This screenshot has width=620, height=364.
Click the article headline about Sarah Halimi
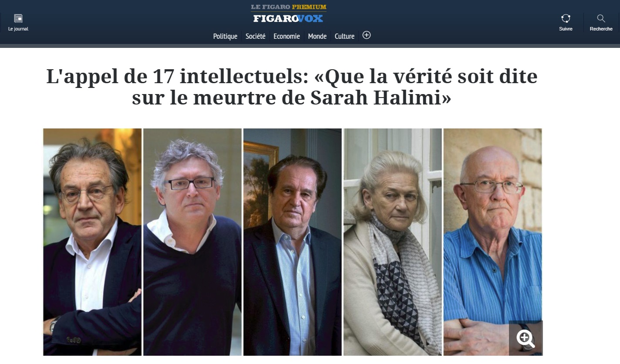[x=292, y=87]
